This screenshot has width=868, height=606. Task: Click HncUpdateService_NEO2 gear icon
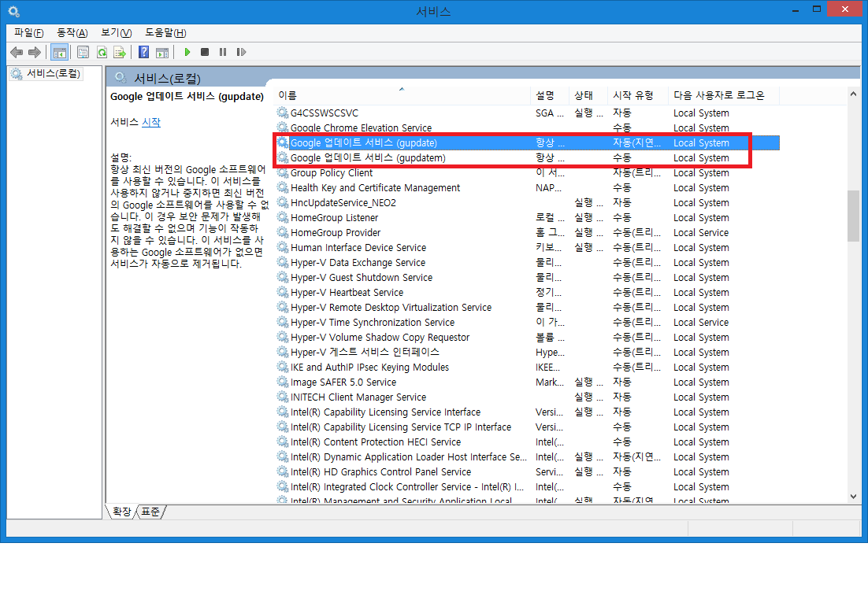(282, 202)
